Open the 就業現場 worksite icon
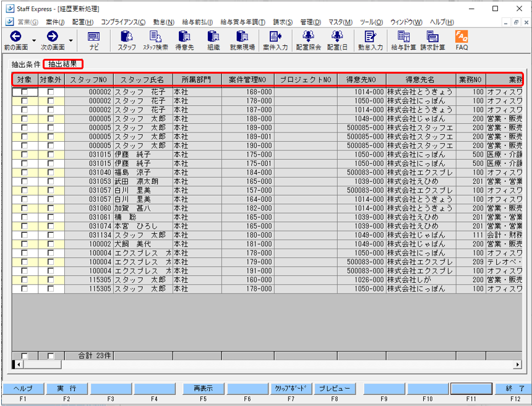 (x=242, y=40)
